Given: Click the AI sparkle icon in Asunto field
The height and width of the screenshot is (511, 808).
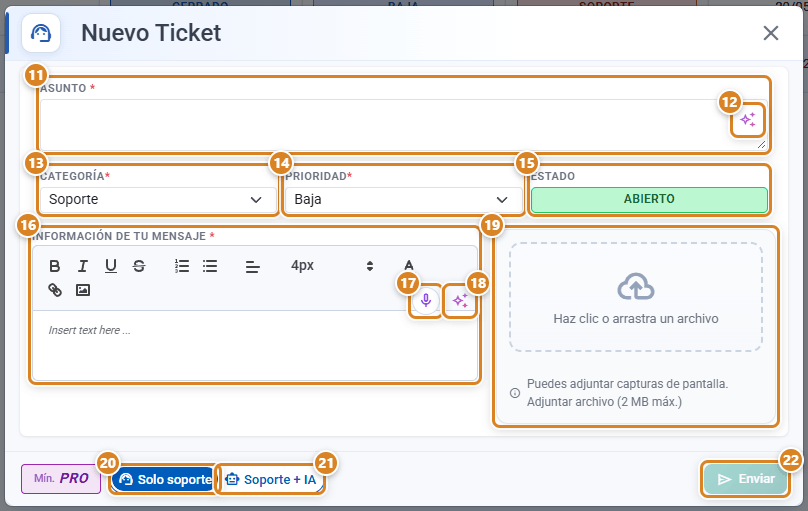Looking at the screenshot, I should pyautogui.click(x=748, y=120).
